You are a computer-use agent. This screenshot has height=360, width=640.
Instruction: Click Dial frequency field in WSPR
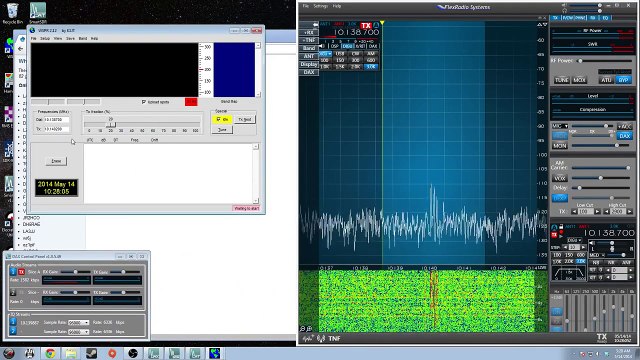[56, 120]
